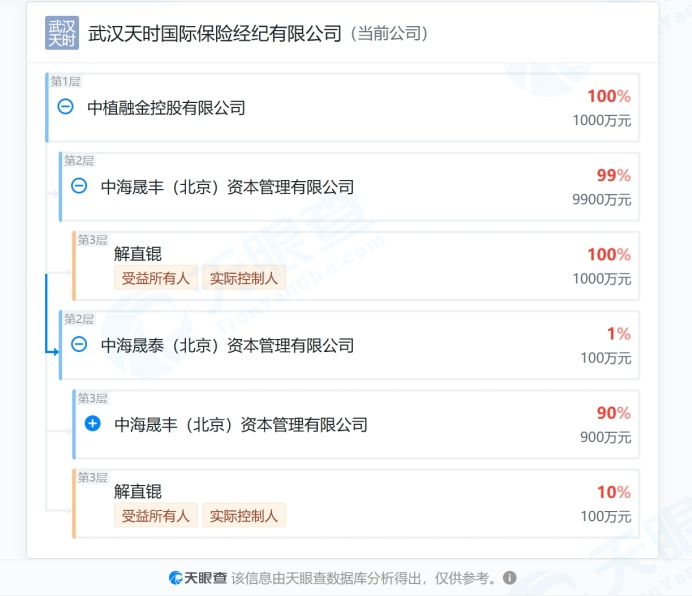Open 解直锟 with 10% share at the bottom
The width and height of the screenshot is (692, 596).
pyautogui.click(x=138, y=491)
